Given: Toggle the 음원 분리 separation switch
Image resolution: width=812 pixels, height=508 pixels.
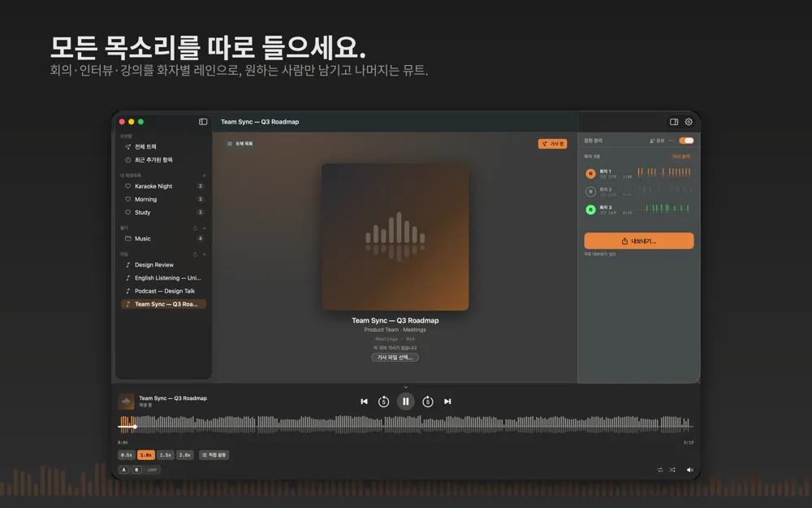Looking at the screenshot, I should [x=687, y=141].
